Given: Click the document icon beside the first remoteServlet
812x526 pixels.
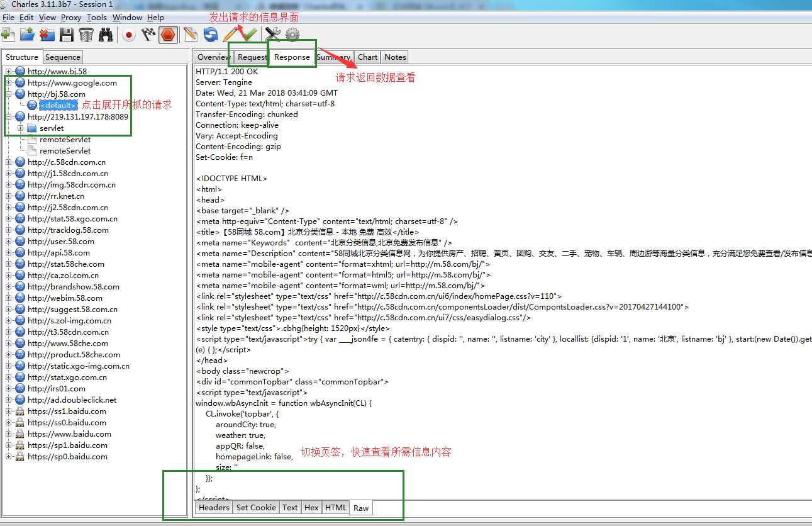Looking at the screenshot, I should [x=31, y=140].
